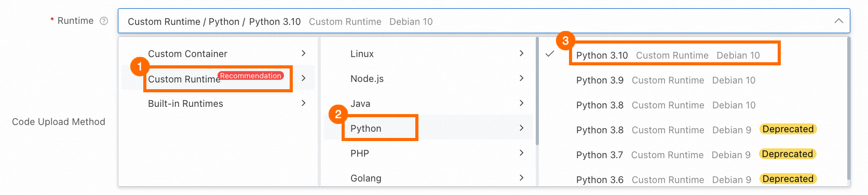Choose Built-in Runtimes category
This screenshot has width=868, height=195.
[218, 104]
